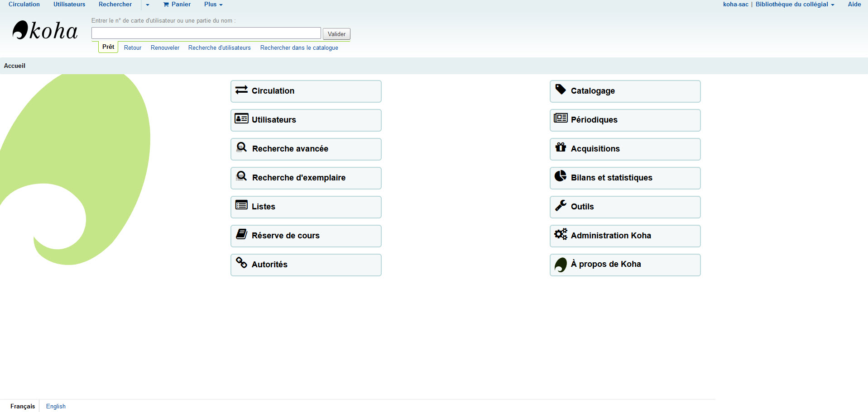Open the Aide help menu

coord(854,5)
